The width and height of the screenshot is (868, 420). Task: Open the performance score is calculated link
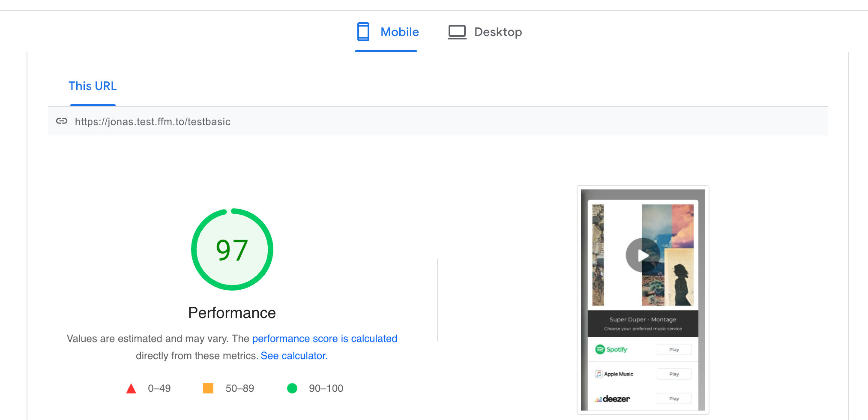[x=324, y=339]
